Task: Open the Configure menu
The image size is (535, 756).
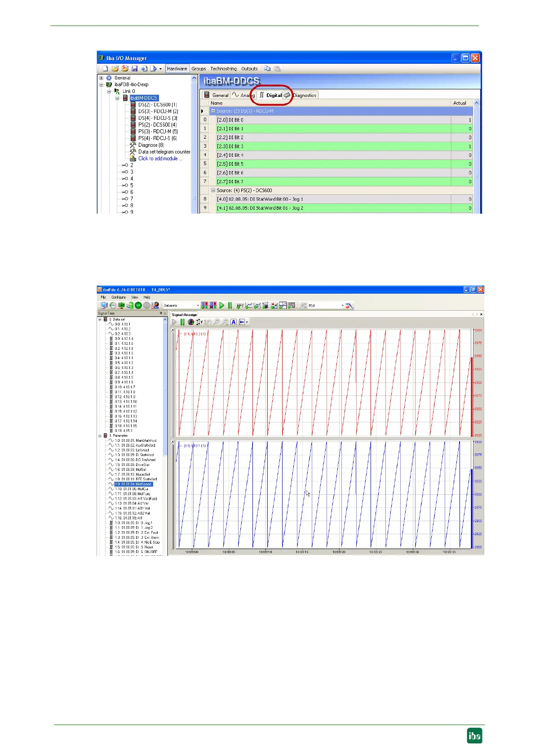Action: point(119,297)
